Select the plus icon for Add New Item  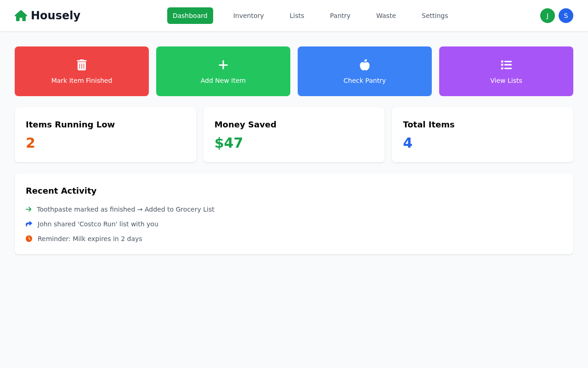coord(223,65)
